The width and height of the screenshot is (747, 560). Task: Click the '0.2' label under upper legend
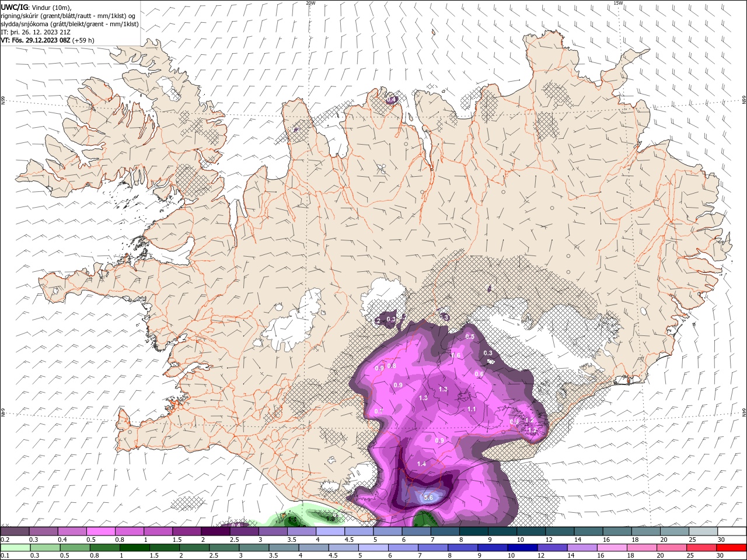pos(5,540)
